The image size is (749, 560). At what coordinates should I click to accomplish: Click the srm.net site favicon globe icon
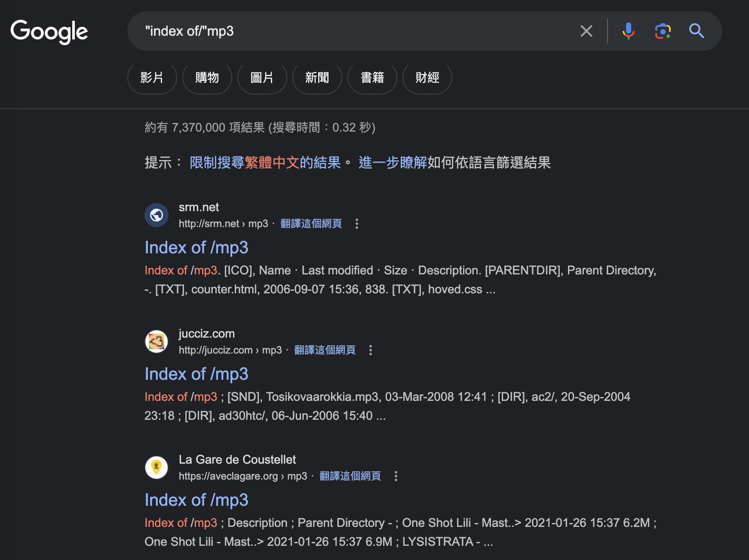click(157, 215)
